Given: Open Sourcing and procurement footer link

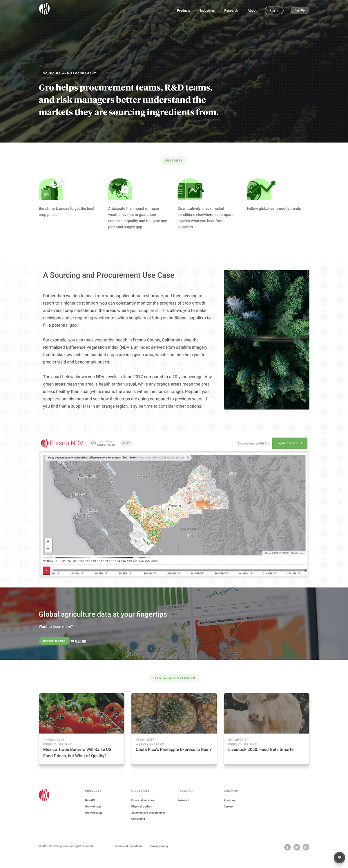Looking at the screenshot, I should 148,813.
